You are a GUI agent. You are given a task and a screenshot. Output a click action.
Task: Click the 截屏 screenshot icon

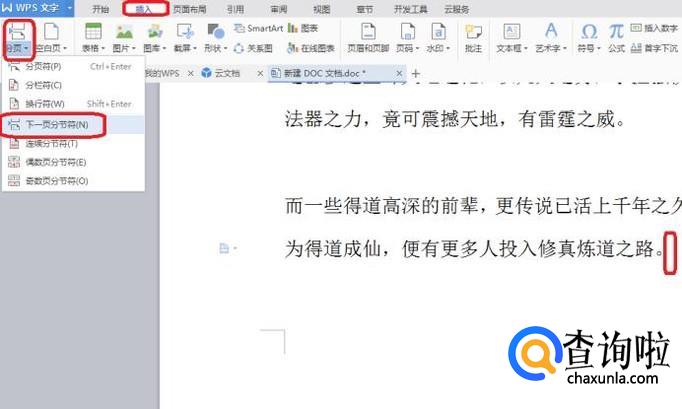(x=185, y=32)
